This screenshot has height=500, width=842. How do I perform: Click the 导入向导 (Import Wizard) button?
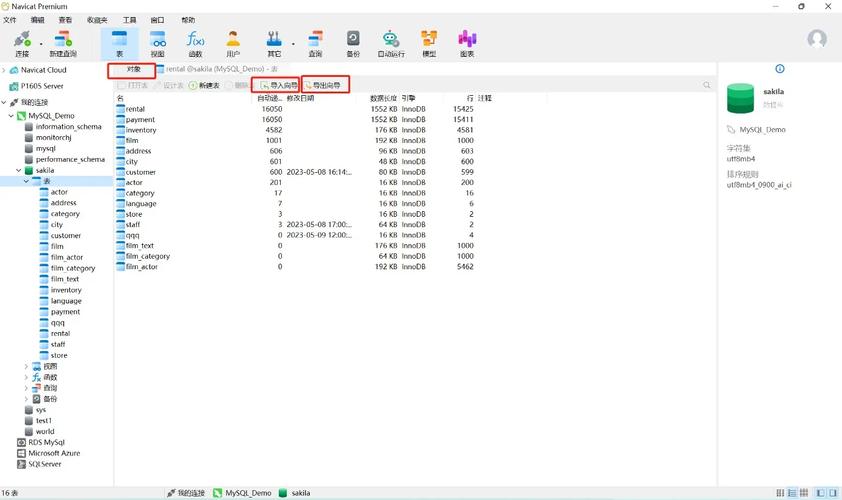[x=277, y=86]
